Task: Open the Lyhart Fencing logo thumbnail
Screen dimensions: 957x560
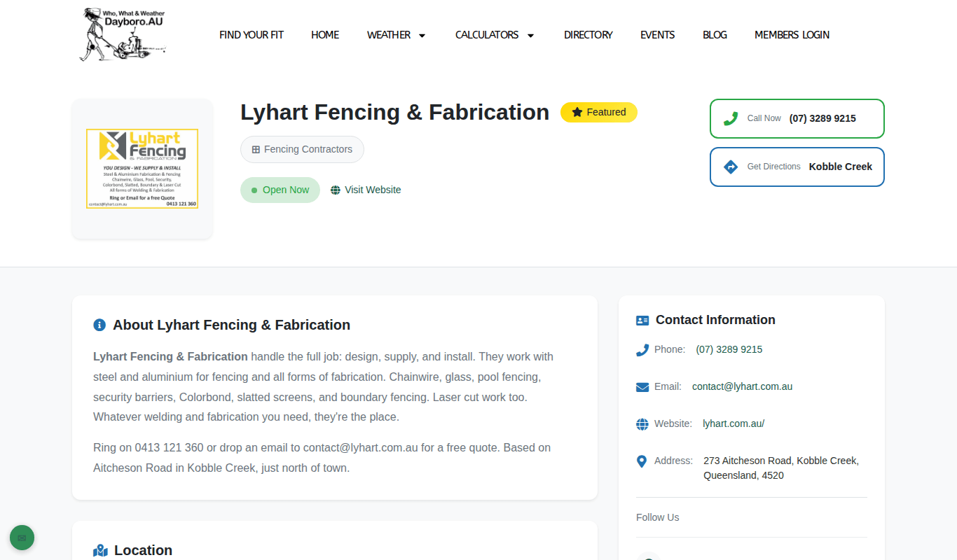Action: 142,169
